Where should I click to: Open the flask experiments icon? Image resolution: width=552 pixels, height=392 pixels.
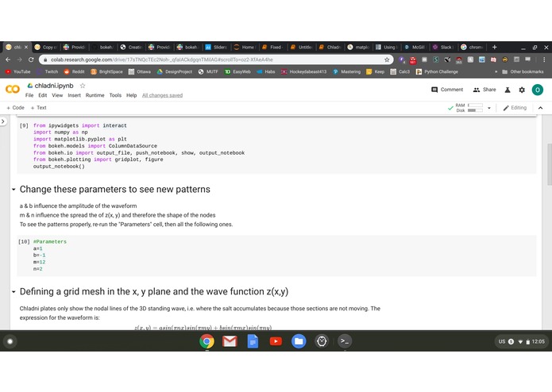pyautogui.click(x=508, y=90)
